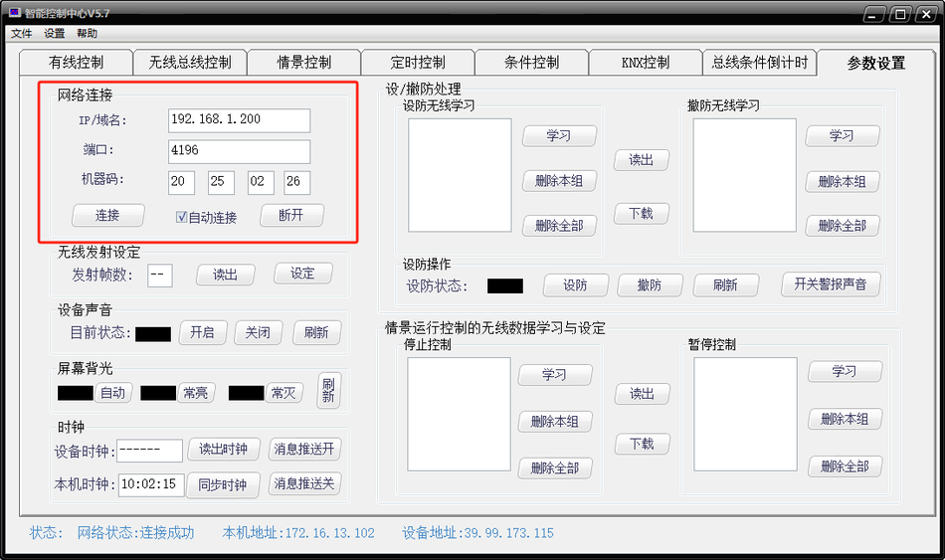945x560 pixels.
Task: Click 删除本组 in 设防无线学习
Action: [559, 181]
